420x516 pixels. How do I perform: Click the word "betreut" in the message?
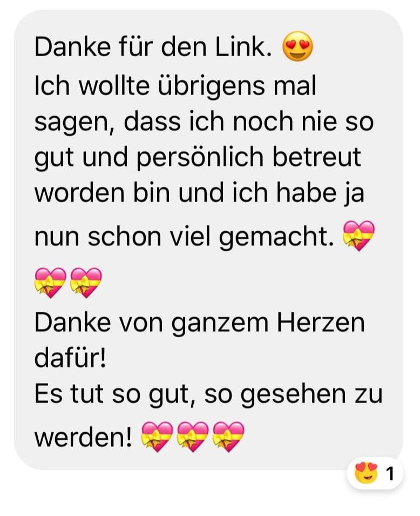(317, 157)
